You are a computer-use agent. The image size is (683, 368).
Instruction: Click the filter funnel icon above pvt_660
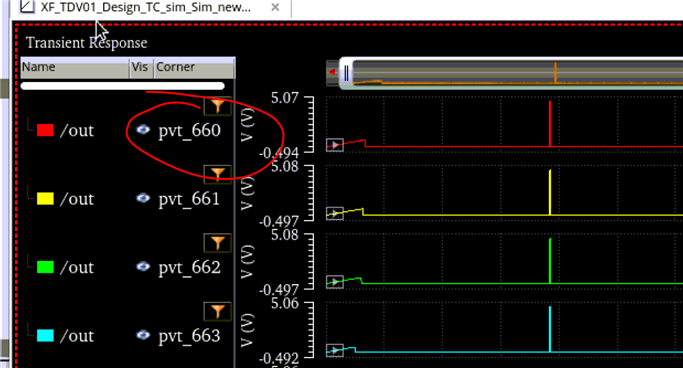point(217,106)
